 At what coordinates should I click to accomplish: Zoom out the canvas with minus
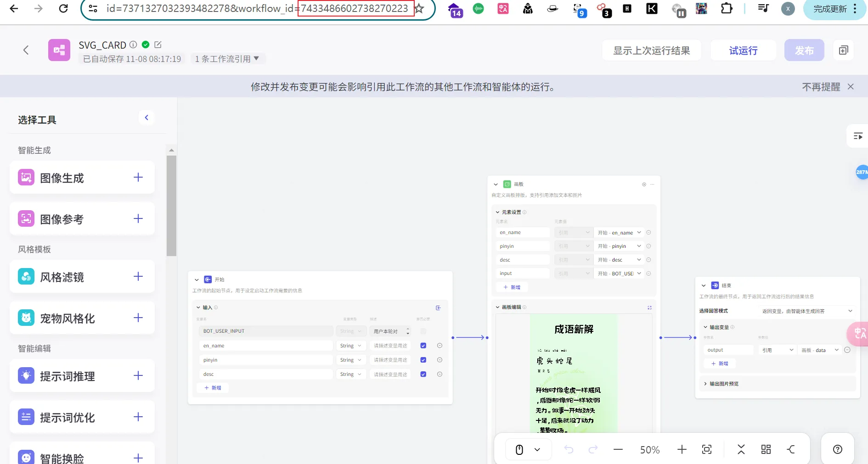tap(618, 449)
